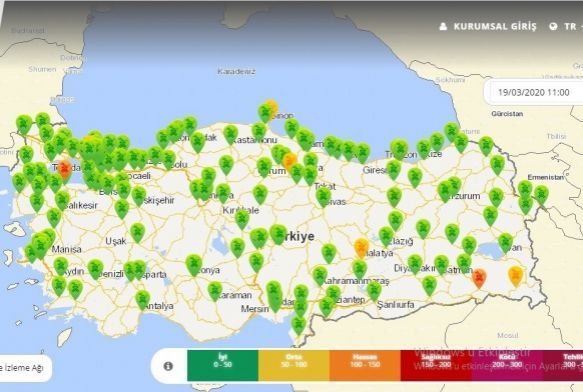Screen dimensions: 583x392
Task: Click the globe icon beside TR
Action: pyautogui.click(x=554, y=26)
